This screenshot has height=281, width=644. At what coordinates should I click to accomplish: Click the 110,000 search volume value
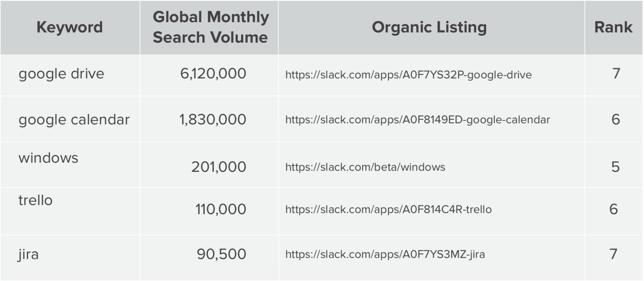click(x=221, y=209)
